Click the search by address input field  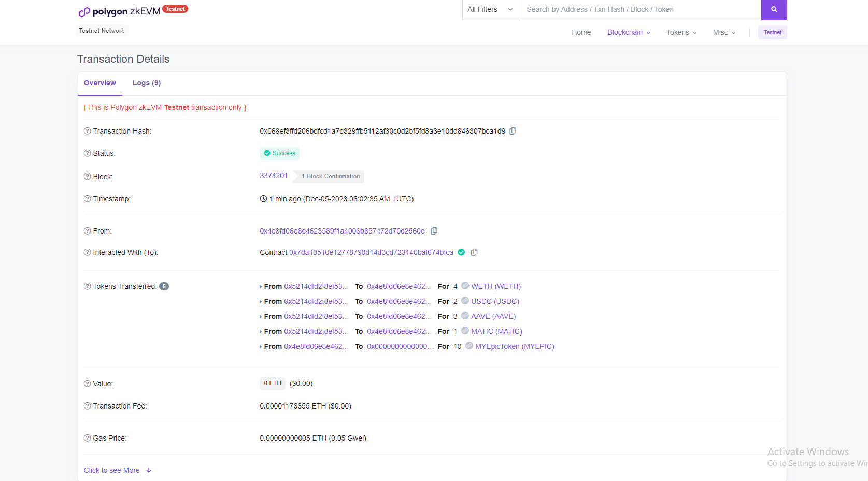coord(641,9)
